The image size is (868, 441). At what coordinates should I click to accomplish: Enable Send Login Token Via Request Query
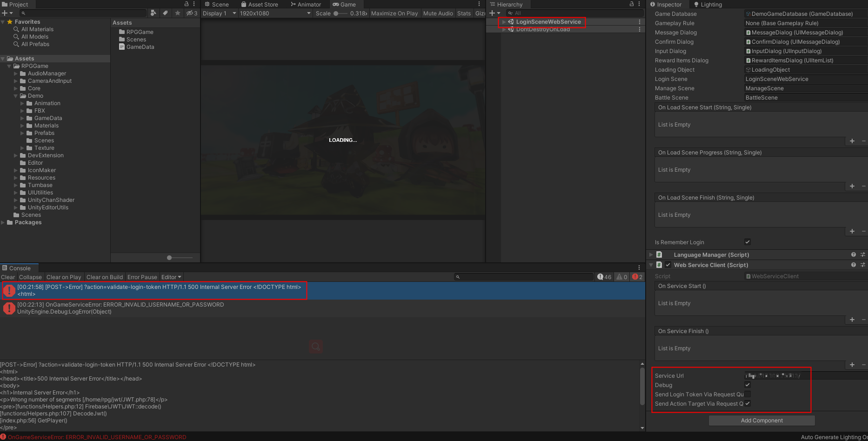[748, 394]
